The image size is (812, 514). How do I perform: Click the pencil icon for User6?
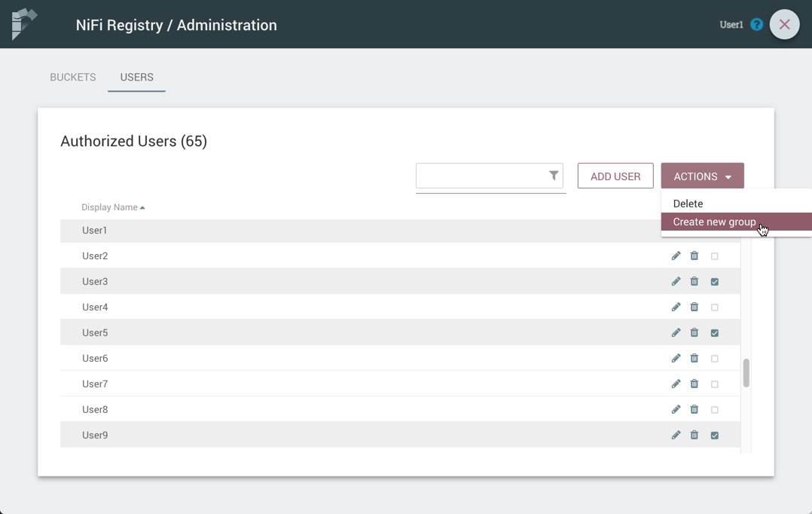[x=676, y=359]
